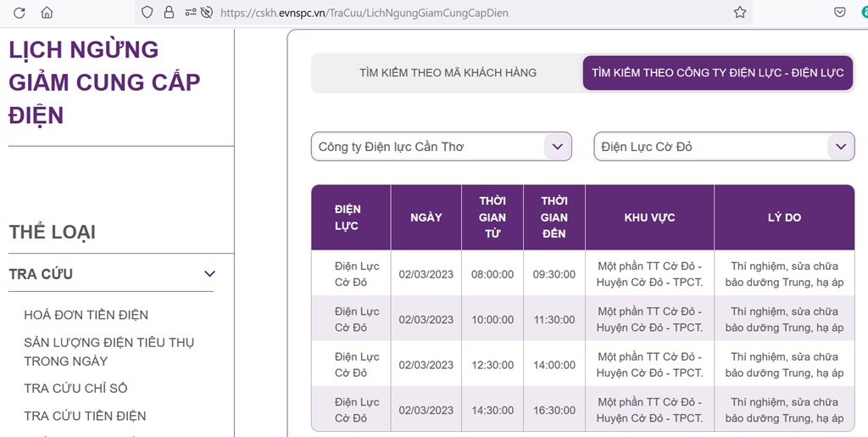Click the URL address bar field

point(466,13)
